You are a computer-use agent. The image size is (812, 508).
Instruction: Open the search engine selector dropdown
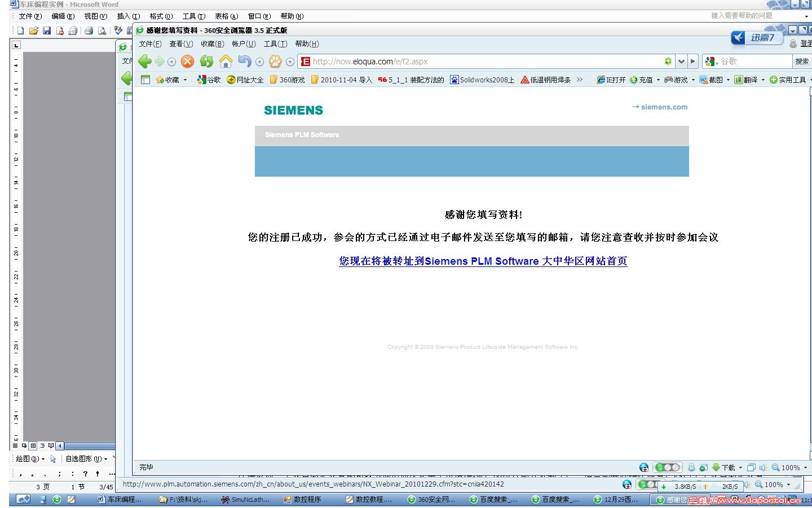(x=711, y=62)
